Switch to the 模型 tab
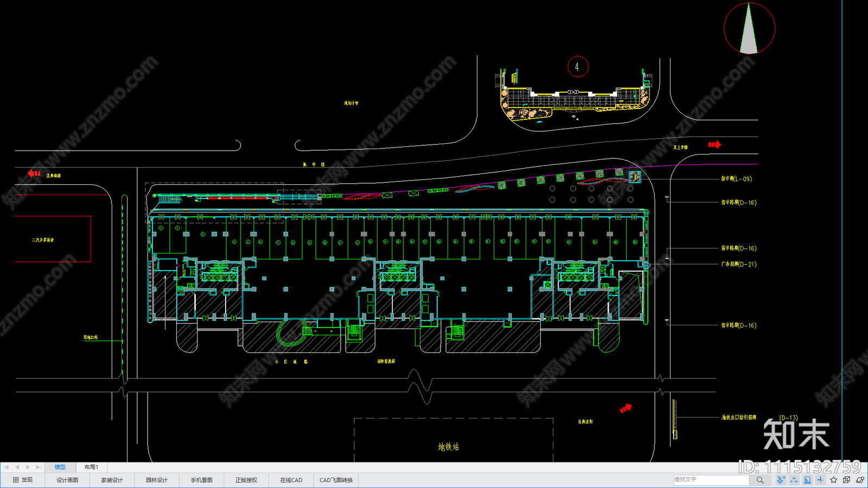The image size is (868, 488). click(x=60, y=467)
